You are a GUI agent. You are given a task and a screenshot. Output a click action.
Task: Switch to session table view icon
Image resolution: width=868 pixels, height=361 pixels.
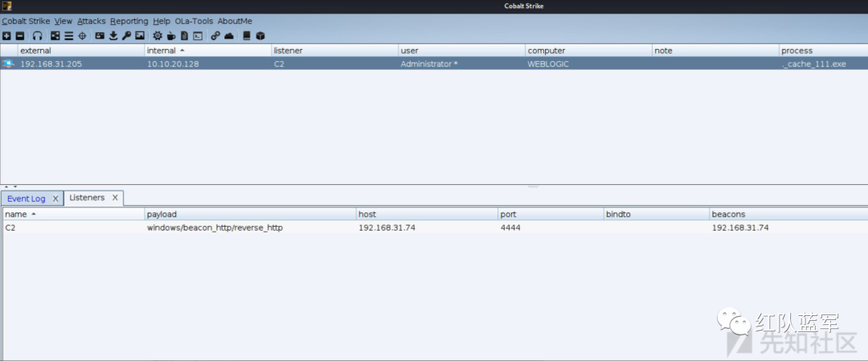click(x=68, y=36)
